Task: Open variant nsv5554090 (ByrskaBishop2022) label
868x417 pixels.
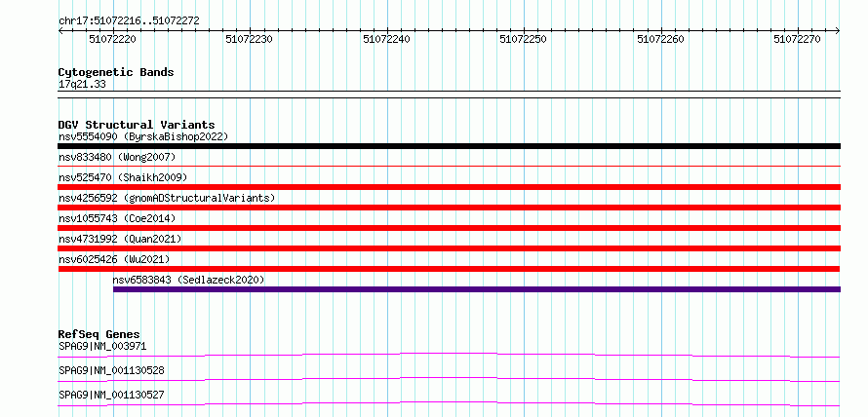Action: point(143,136)
